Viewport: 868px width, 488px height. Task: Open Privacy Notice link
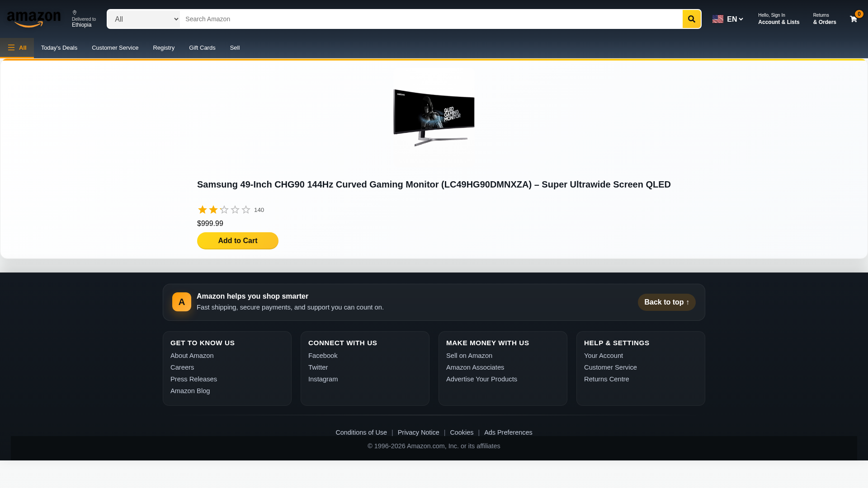419,432
